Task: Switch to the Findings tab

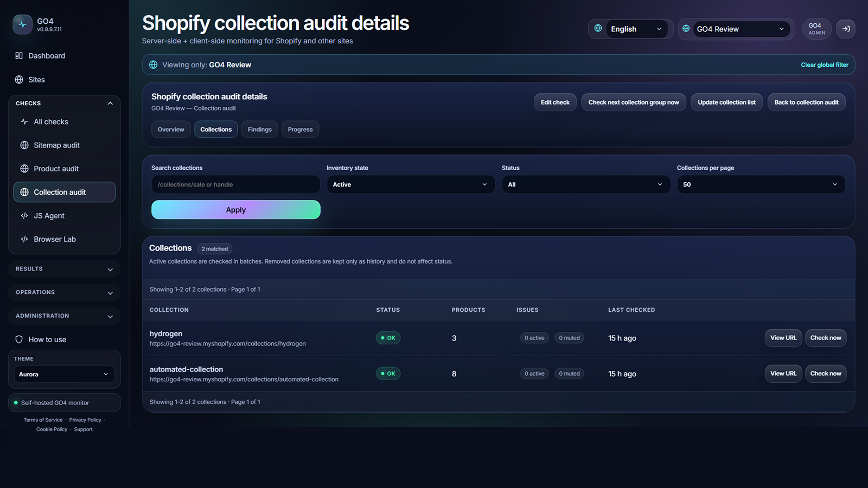Action: point(260,130)
